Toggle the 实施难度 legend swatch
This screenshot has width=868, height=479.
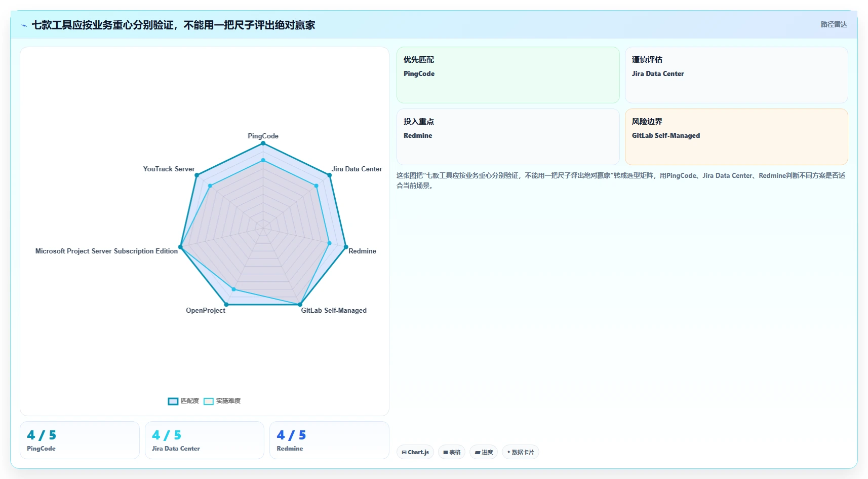209,401
